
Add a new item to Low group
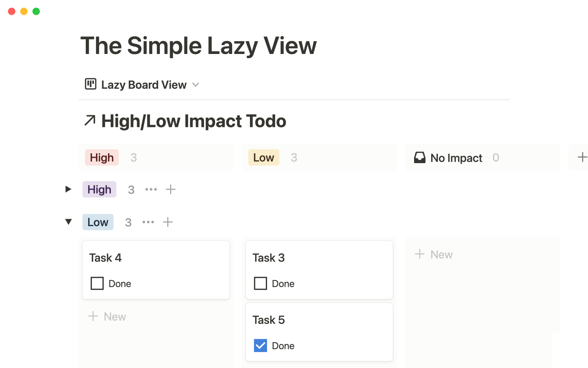[168, 222]
